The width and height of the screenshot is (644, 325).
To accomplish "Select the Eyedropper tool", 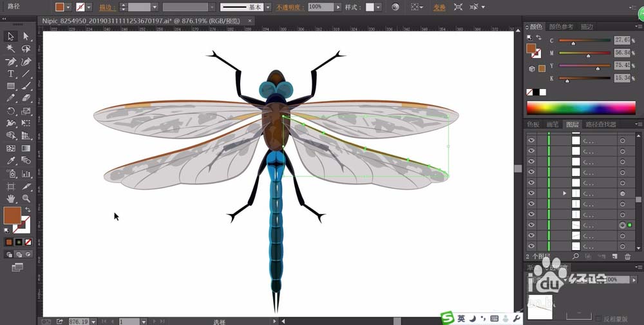I will pos(11,161).
